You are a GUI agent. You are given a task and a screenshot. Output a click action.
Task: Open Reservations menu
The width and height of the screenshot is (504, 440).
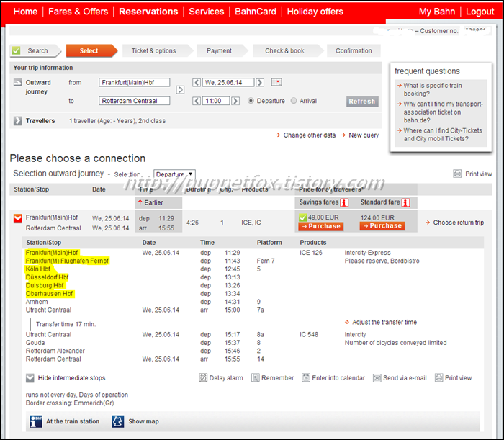point(148,12)
